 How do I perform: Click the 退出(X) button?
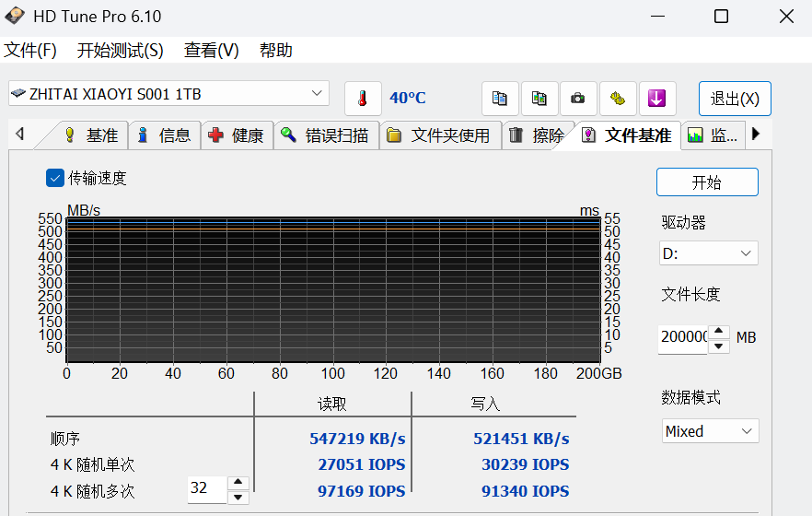coord(735,99)
